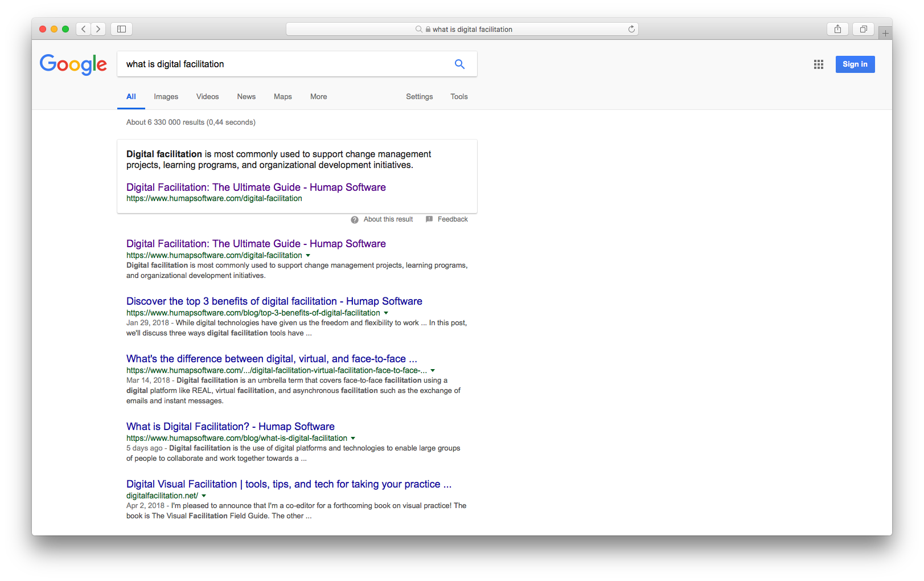Switch to the Images search tab
Image resolution: width=924 pixels, height=581 pixels.
click(x=166, y=96)
